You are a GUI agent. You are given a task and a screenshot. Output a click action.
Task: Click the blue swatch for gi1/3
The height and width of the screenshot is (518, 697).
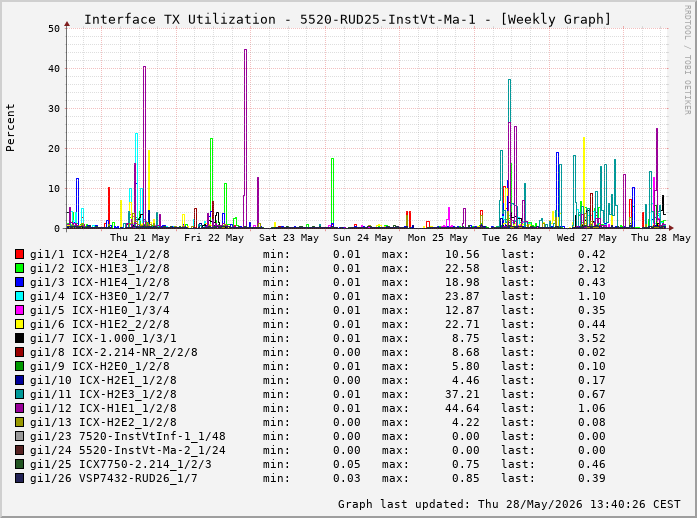pyautogui.click(x=19, y=282)
